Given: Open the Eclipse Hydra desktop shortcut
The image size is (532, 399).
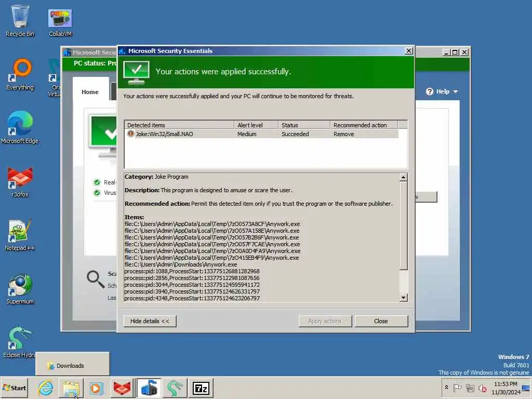Looking at the screenshot, I should click(20, 342).
